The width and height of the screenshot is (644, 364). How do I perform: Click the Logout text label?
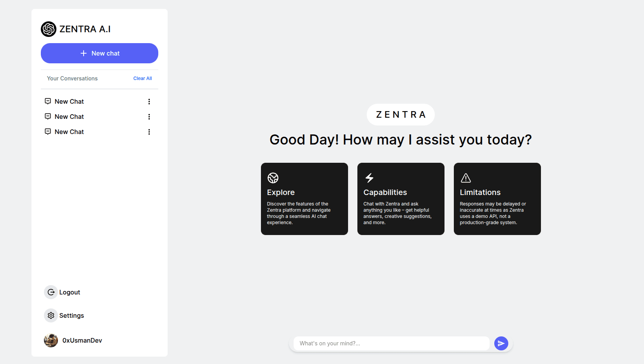click(70, 292)
